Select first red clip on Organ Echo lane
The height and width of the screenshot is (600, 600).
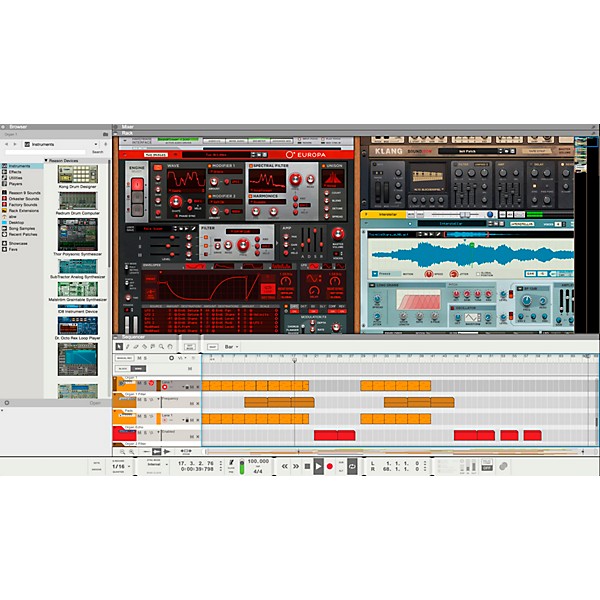click(x=325, y=435)
